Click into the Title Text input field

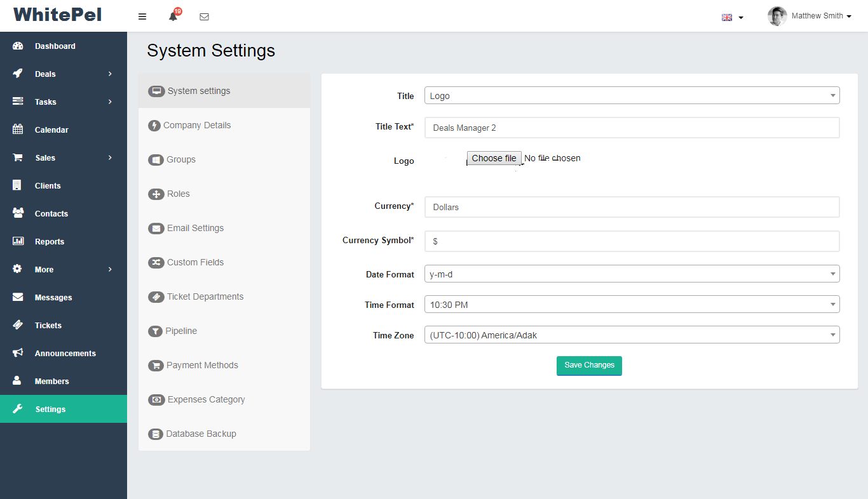(x=632, y=128)
